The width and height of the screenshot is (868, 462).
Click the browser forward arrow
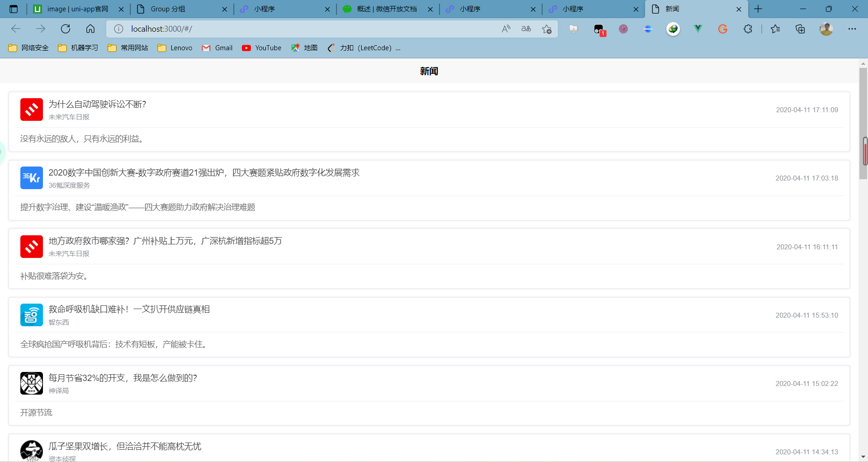point(41,29)
